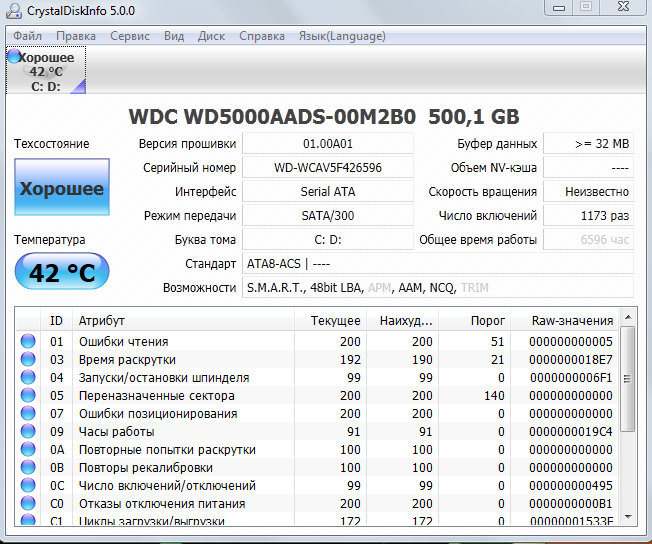Select the Число включений/отключений attribute row
The height and width of the screenshot is (544, 652).
(x=317, y=485)
